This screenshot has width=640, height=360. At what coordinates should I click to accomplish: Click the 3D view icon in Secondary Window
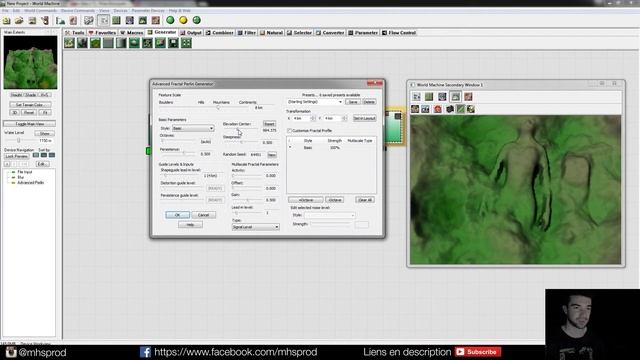pos(455,97)
